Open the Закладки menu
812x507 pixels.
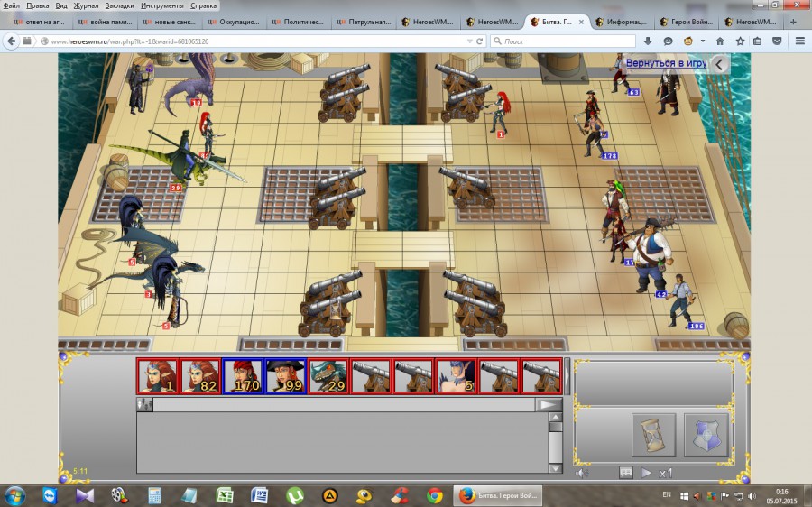click(120, 5)
